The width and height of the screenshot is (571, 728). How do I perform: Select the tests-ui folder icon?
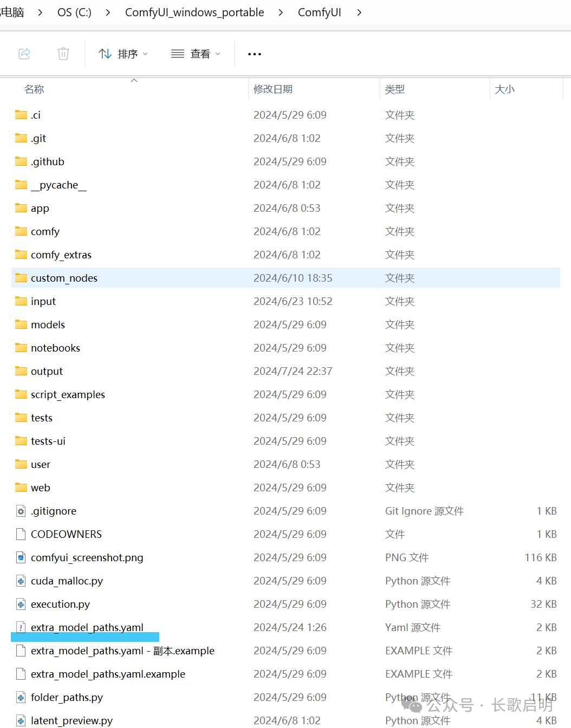tap(21, 441)
